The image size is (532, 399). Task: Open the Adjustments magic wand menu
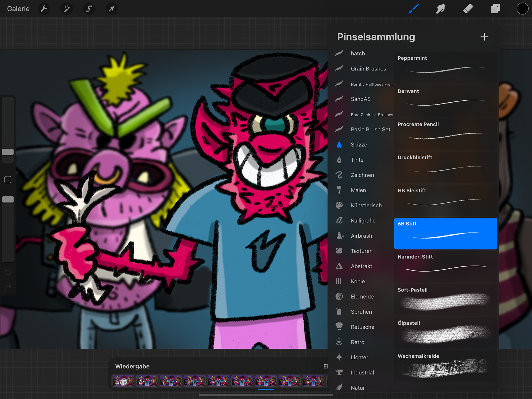pyautogui.click(x=66, y=9)
